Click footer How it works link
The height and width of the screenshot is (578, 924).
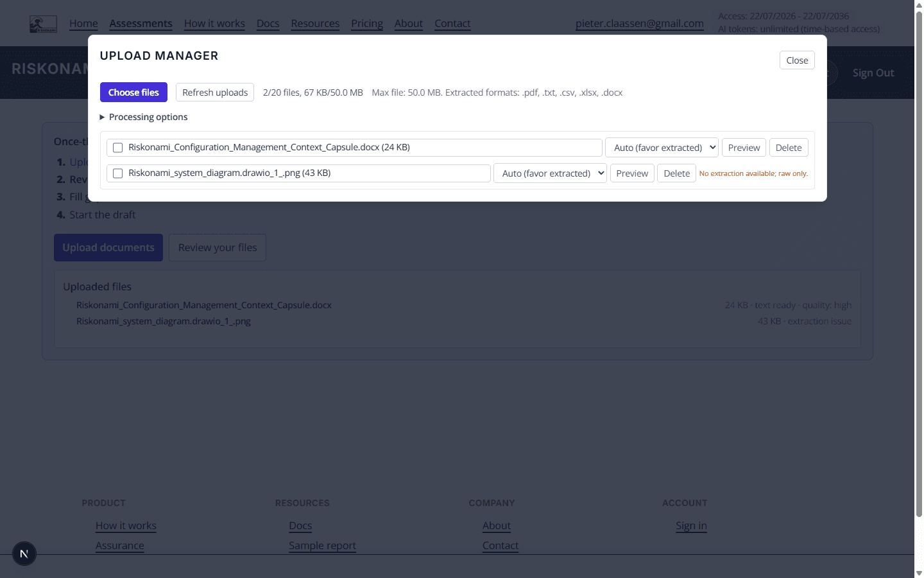click(126, 526)
